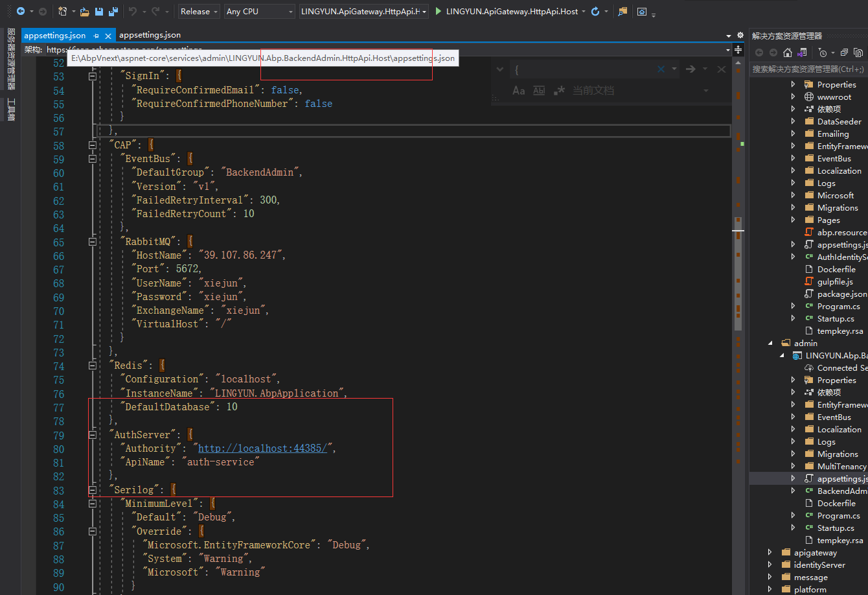Switch to the second appsettings.json tab
Screen dimensions: 868x595
(x=151, y=34)
